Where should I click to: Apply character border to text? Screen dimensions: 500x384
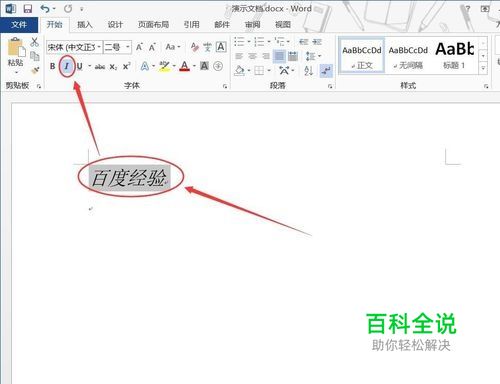click(x=221, y=47)
